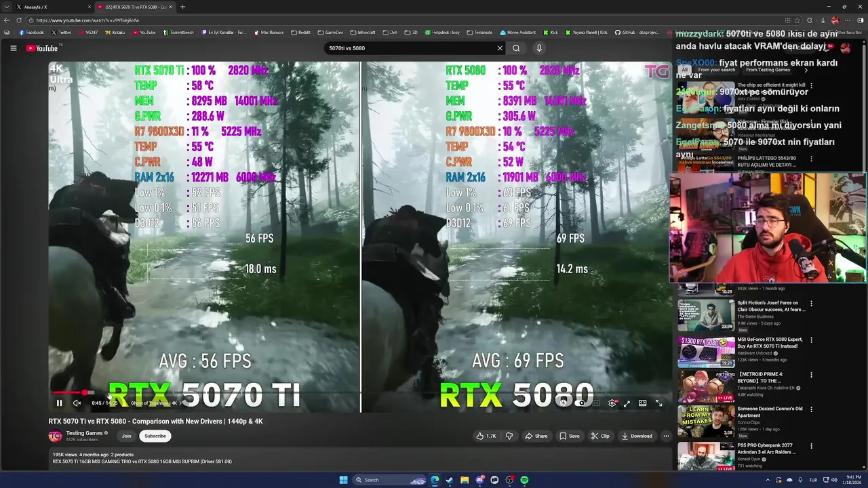Open the '$1300 RTX 5080' video thumbnail
Image resolution: width=868 pixels, height=488 pixels.
coord(706,352)
